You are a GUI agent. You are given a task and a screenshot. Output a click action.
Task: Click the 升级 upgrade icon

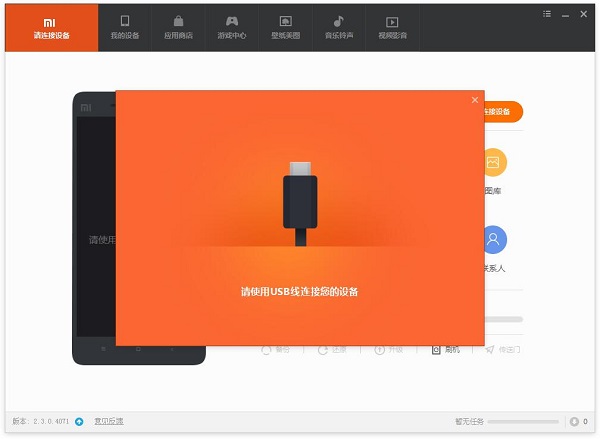(x=381, y=350)
